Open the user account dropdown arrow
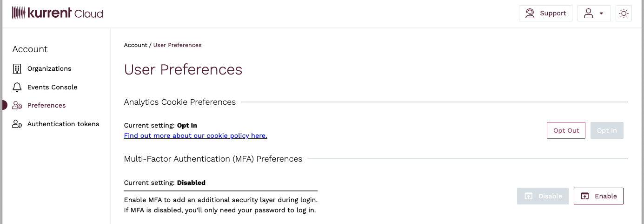The height and width of the screenshot is (224, 644). (601, 14)
